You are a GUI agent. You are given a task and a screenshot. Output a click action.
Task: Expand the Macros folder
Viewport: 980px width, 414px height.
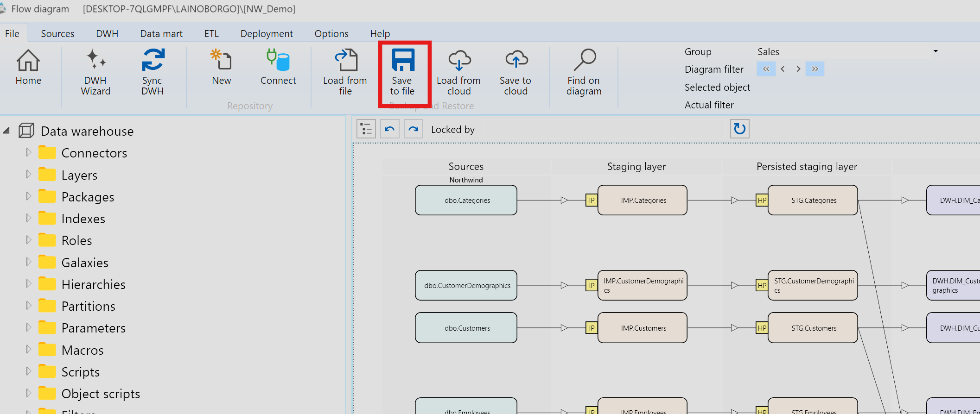[x=28, y=349]
